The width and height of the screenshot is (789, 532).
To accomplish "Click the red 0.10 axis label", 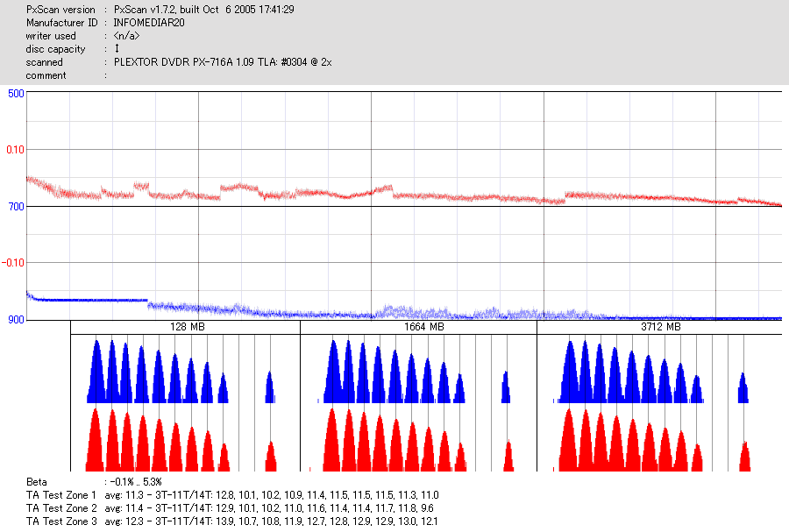I will coord(15,149).
